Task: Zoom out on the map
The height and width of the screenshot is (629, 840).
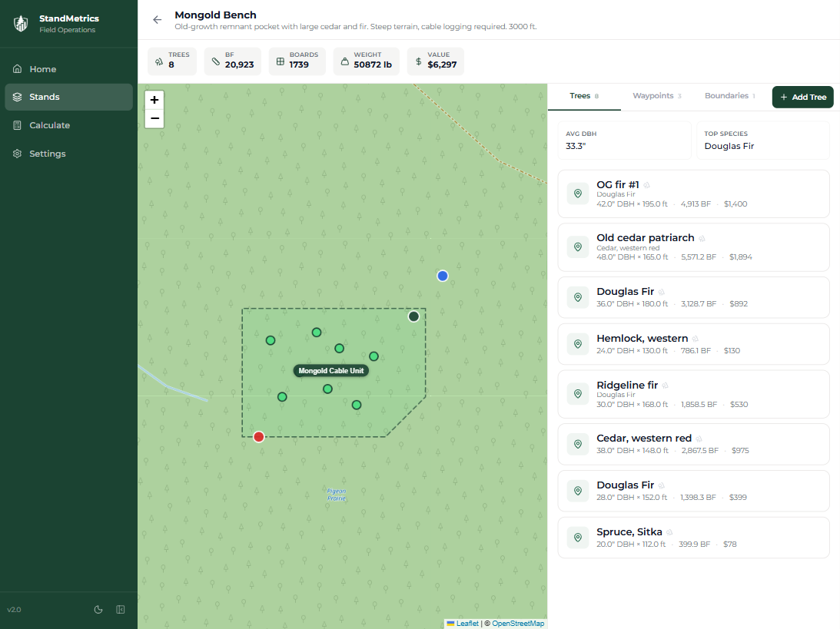Action: [154, 118]
